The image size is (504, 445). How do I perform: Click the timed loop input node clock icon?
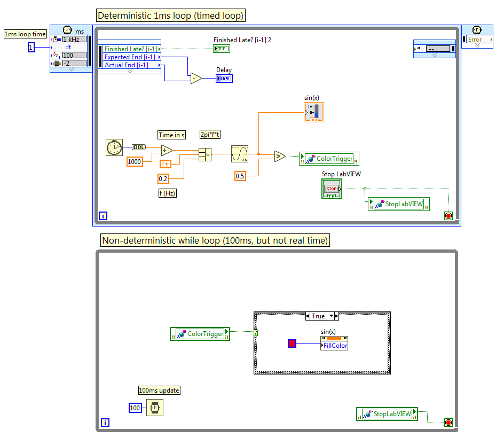point(67,30)
